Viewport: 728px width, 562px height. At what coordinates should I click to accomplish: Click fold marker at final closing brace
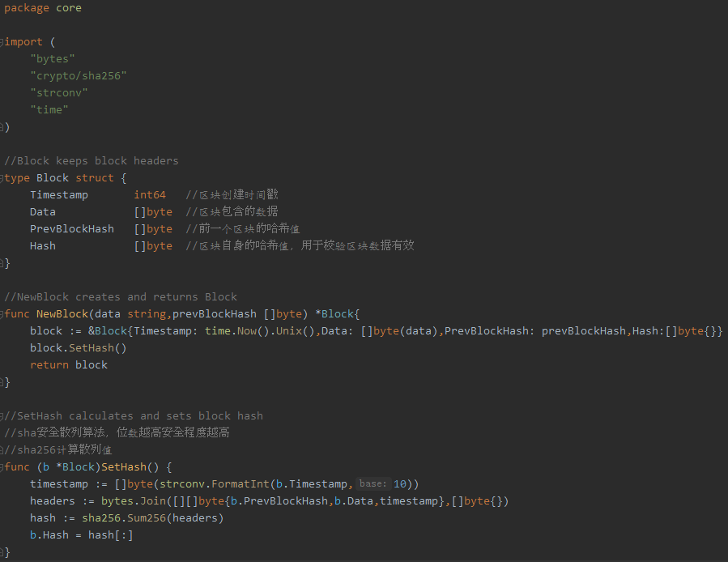[2, 551]
